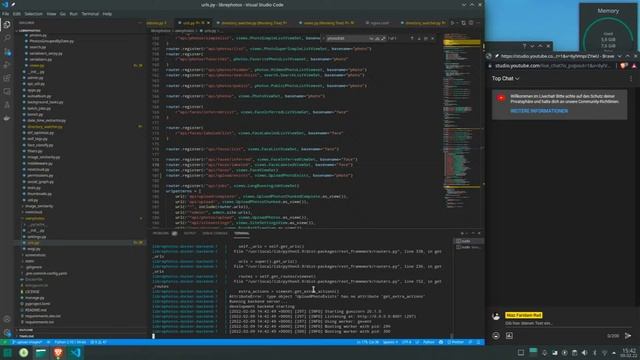Screen dimensions: 640x360
Task: Open manage.py in the Explorer
Action: coord(35,298)
